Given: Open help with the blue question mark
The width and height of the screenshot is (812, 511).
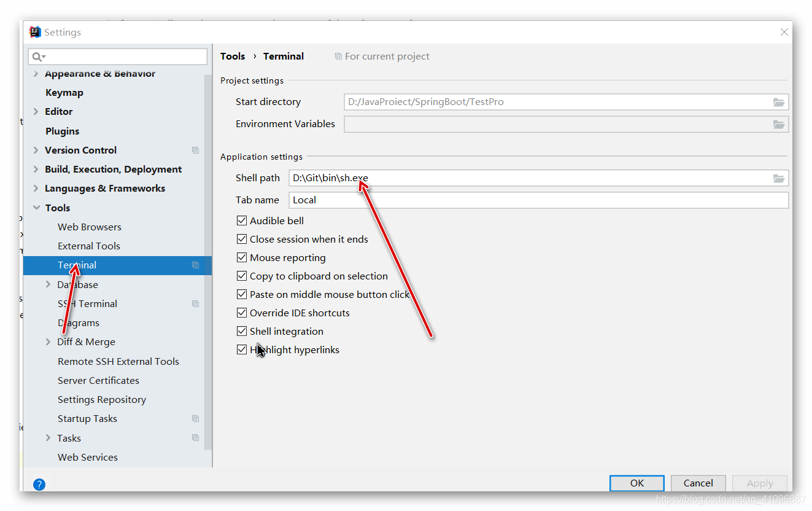Looking at the screenshot, I should click(39, 485).
